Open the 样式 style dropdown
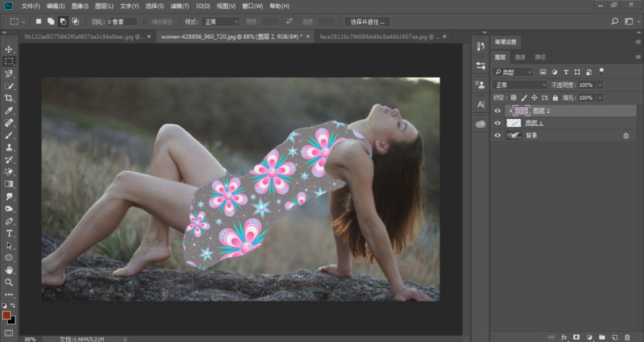The width and height of the screenshot is (644, 342). point(220,21)
